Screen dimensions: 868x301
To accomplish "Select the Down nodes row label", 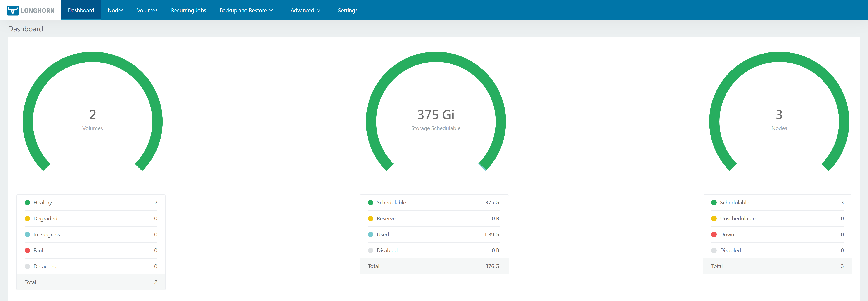I will click(727, 234).
